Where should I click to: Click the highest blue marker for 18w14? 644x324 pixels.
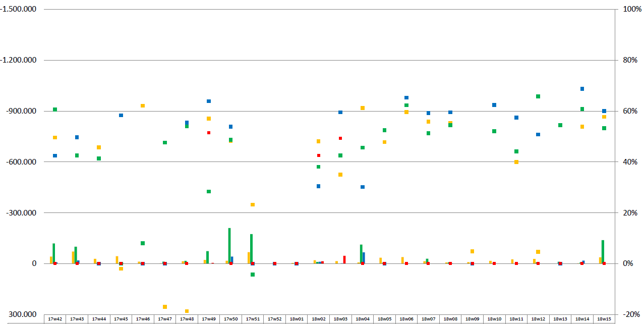pos(582,89)
